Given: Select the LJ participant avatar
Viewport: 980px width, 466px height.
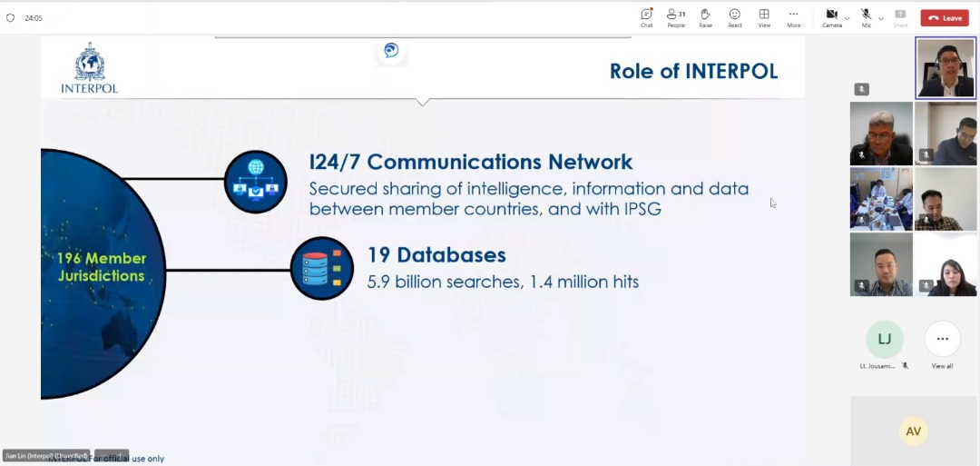Looking at the screenshot, I should [x=884, y=340].
